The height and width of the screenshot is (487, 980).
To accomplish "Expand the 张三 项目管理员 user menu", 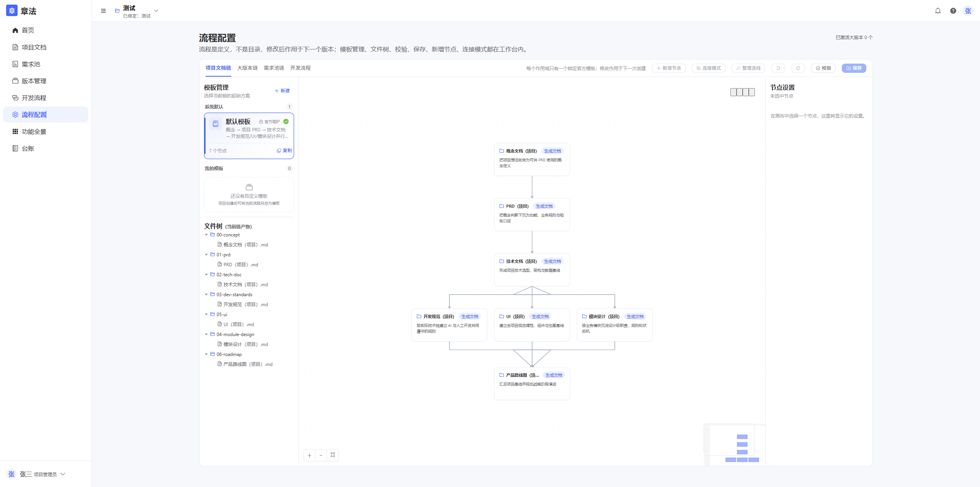I will [36, 474].
